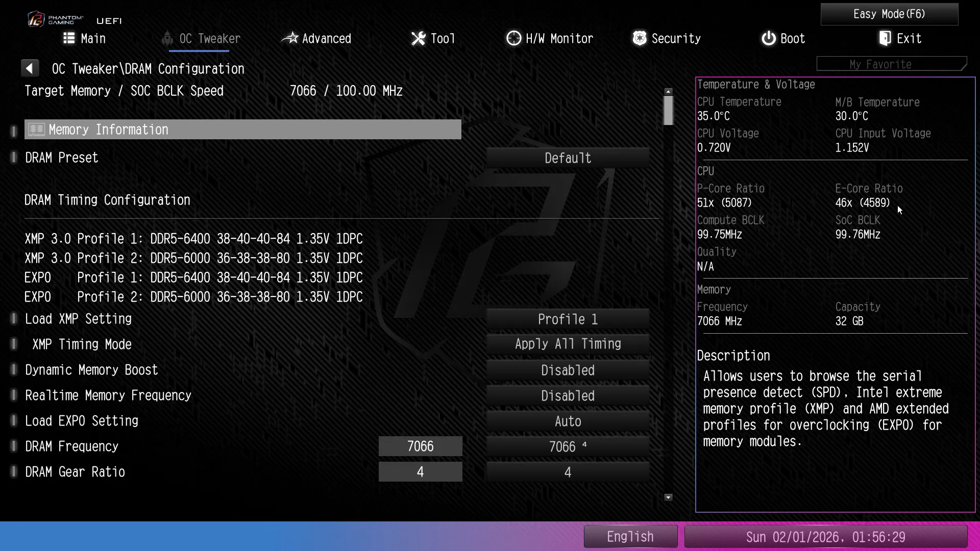The image size is (980, 551).
Task: Click the Exit door icon
Action: (x=885, y=38)
